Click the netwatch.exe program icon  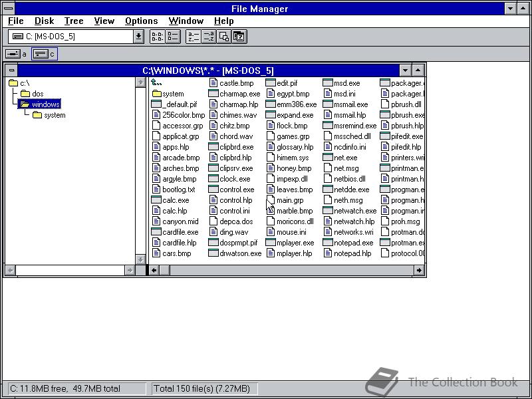coord(327,211)
